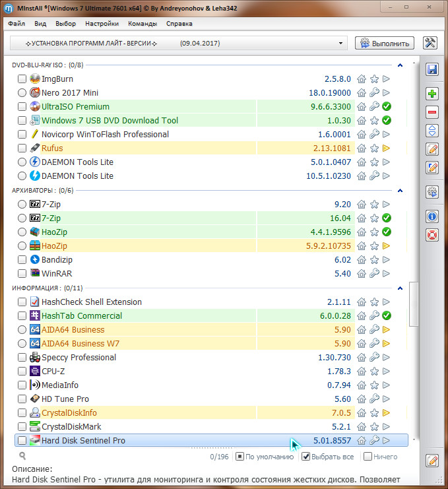Viewport: 448px width, 489px height.
Task: Select the HashCheck Shell Extension row
Action: (211, 302)
